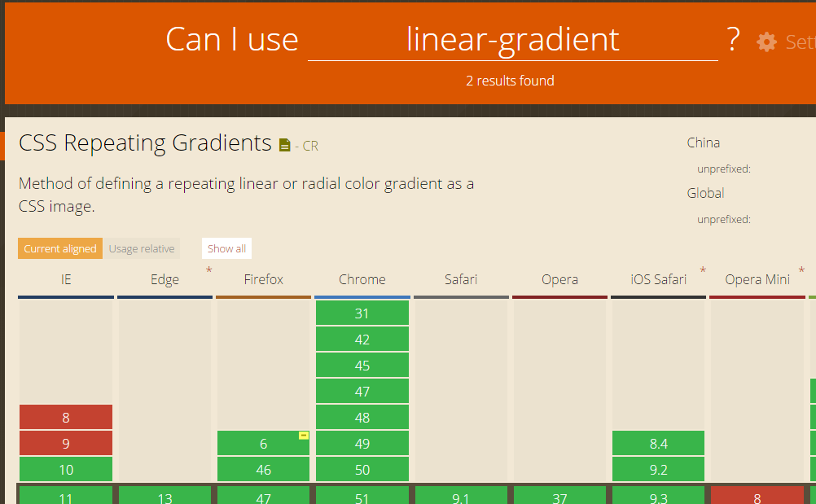Select Firefox version 6 cell
This screenshot has height=504, width=816.
263,443
